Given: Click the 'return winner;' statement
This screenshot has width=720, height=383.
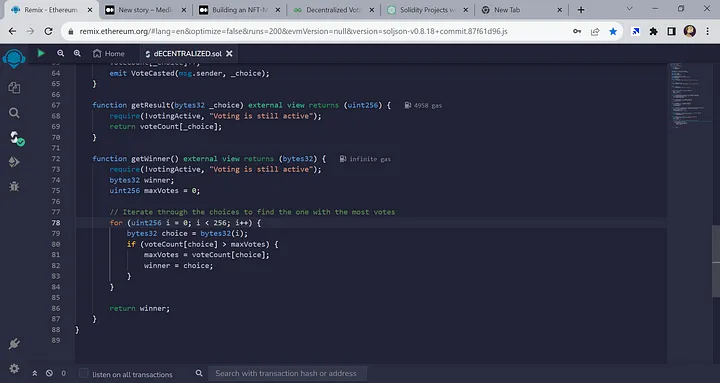Looking at the screenshot, I should point(140,308).
